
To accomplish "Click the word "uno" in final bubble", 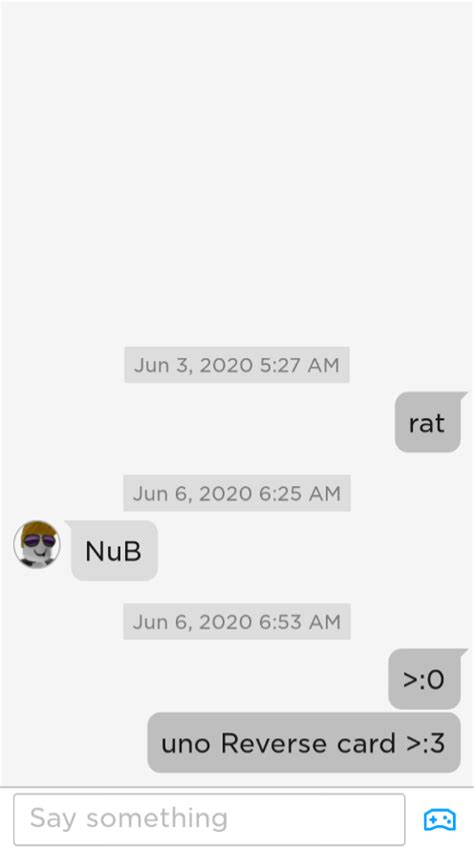I will click(x=186, y=744).
